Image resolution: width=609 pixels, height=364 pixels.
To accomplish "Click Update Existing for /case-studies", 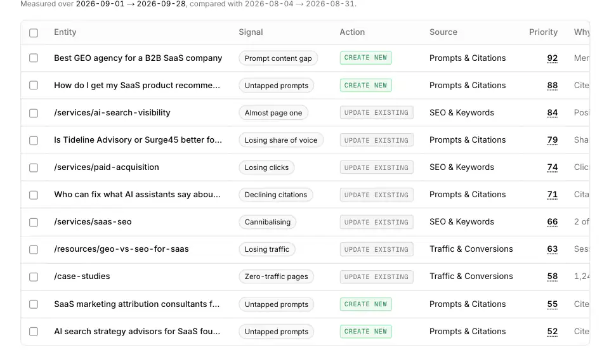I will click(x=376, y=276).
